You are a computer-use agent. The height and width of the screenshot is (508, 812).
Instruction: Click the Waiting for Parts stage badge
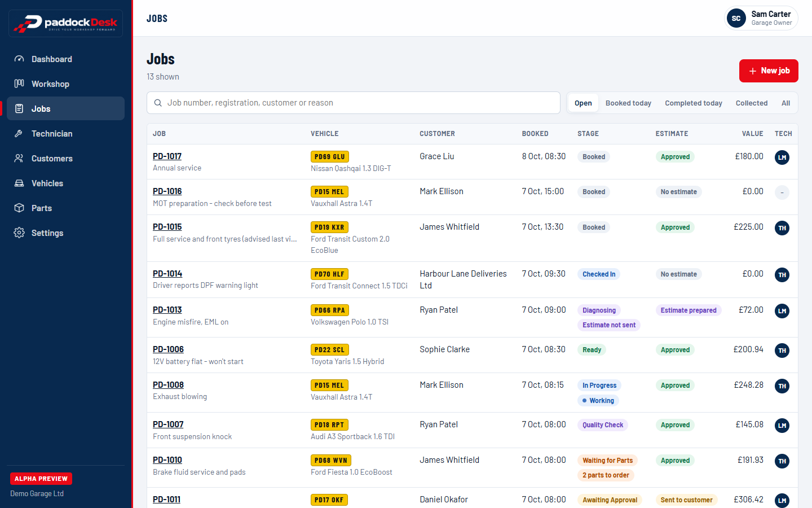coord(607,461)
